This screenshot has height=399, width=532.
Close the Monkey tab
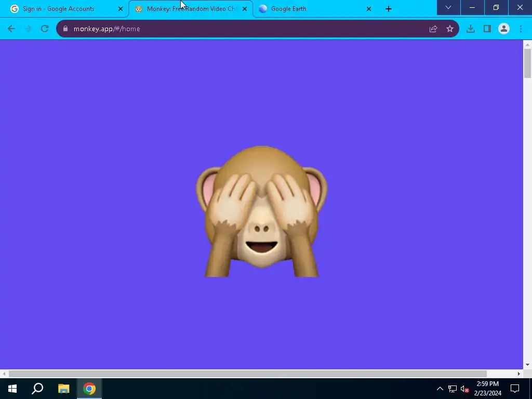(x=245, y=9)
